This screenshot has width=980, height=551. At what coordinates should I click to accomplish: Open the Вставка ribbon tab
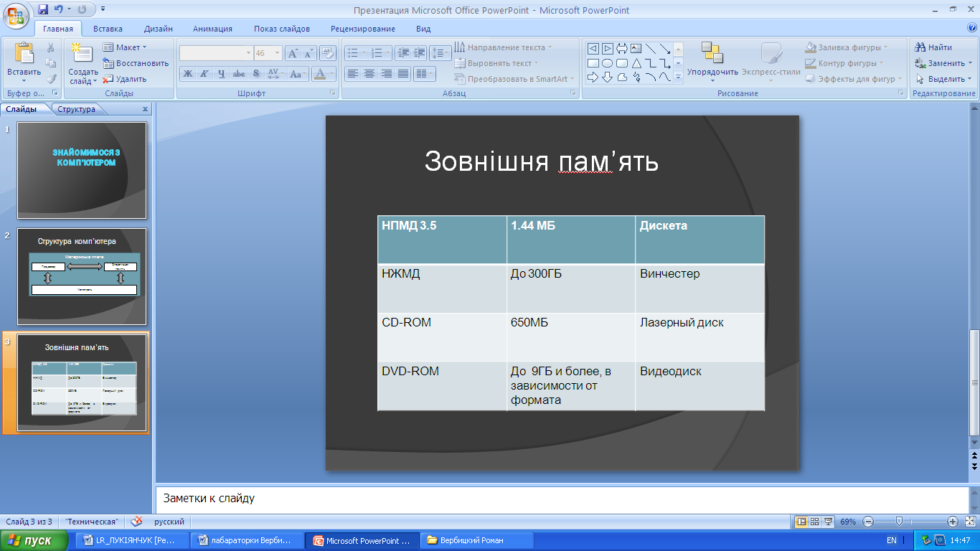tap(108, 29)
